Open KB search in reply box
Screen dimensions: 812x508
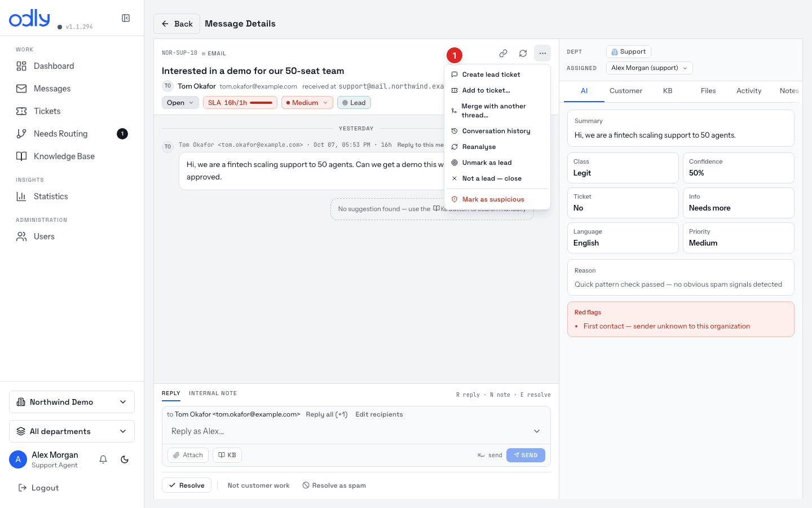[227, 455]
